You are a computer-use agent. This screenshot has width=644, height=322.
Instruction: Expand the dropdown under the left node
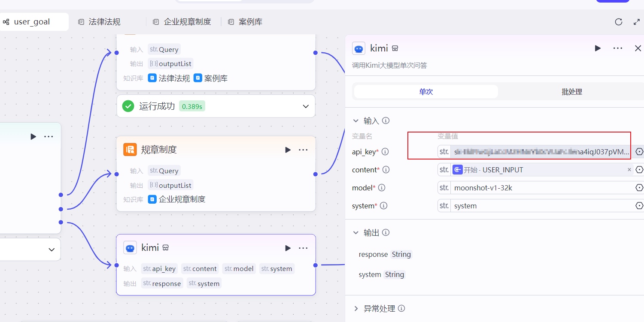pos(52,250)
